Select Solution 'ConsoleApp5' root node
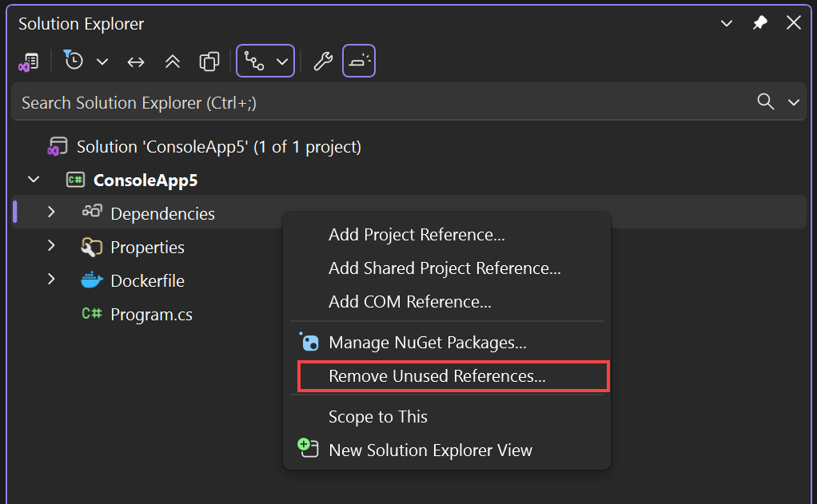The image size is (817, 504). tap(219, 147)
